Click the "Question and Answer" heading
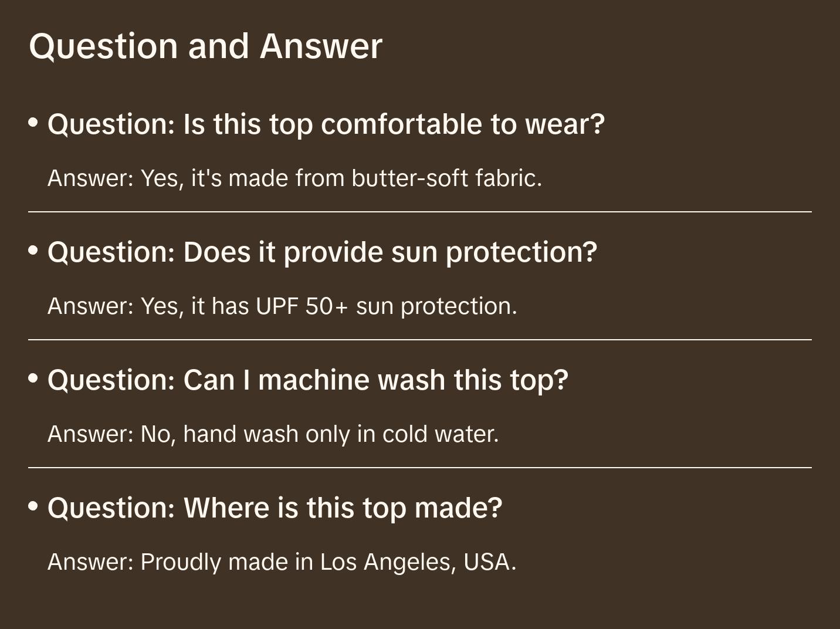 [205, 46]
